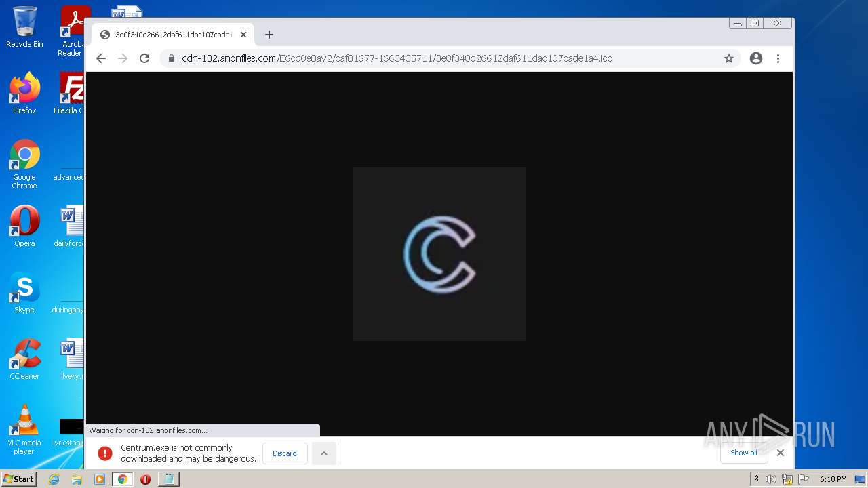The height and width of the screenshot is (488, 868).
Task: Click Show all downloads
Action: [744, 453]
